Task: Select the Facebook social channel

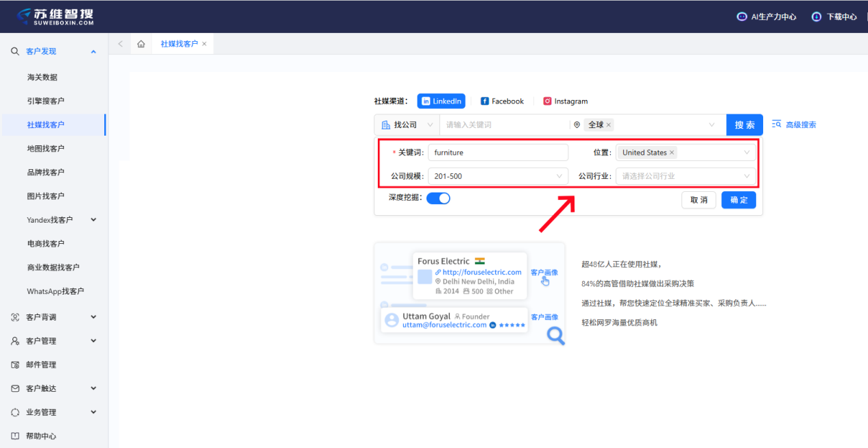Action: 502,101
